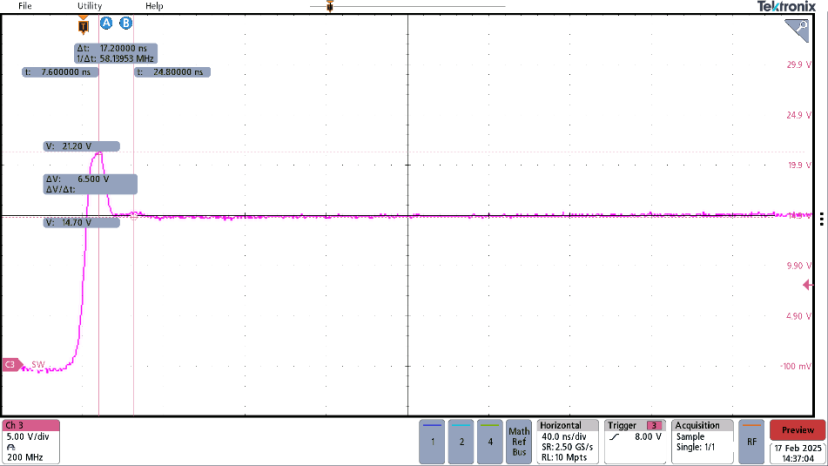Select cursor B marker
Viewport: 828px width, 466px height.
pos(126,23)
